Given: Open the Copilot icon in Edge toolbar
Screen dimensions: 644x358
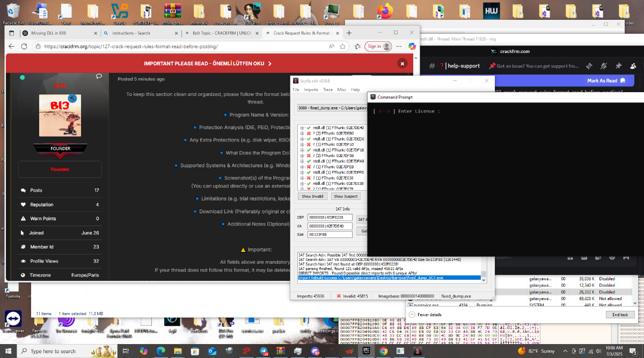Looking at the screenshot, I should (x=412, y=47).
